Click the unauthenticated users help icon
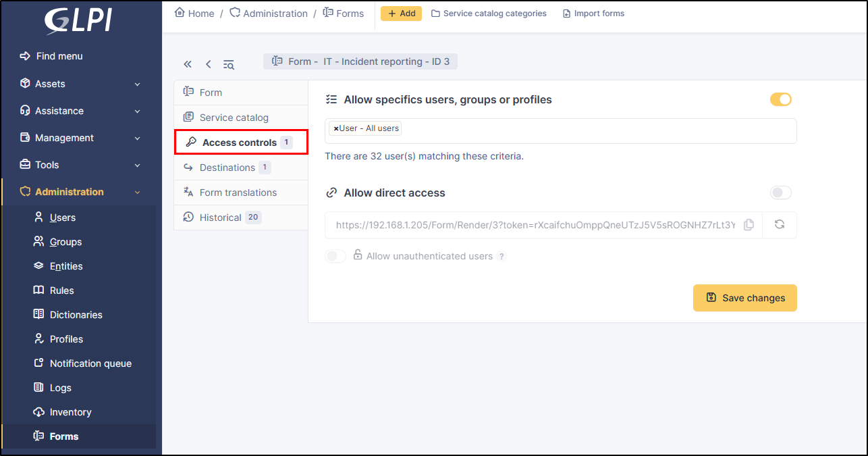868x456 pixels. tap(501, 257)
